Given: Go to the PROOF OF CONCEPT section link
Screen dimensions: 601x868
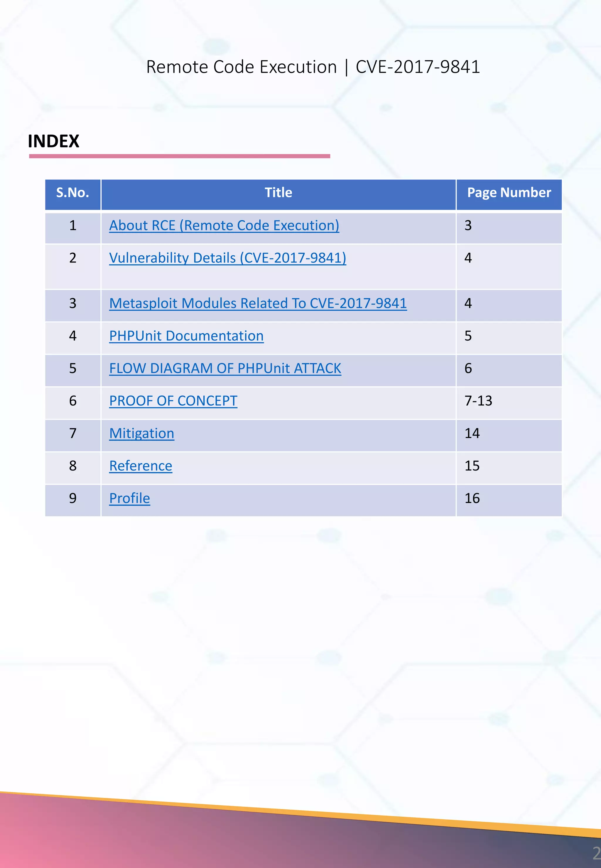Looking at the screenshot, I should coord(173,401).
